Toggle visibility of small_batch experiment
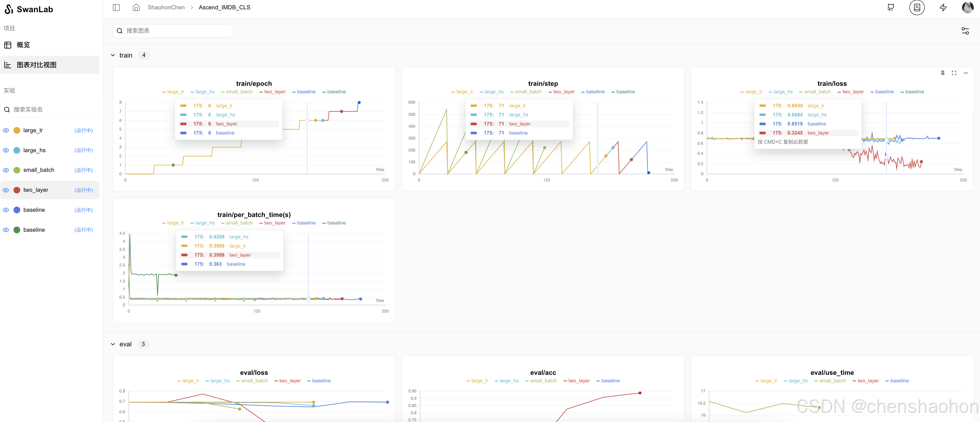Screen dimensions: 980x422 click(6, 170)
